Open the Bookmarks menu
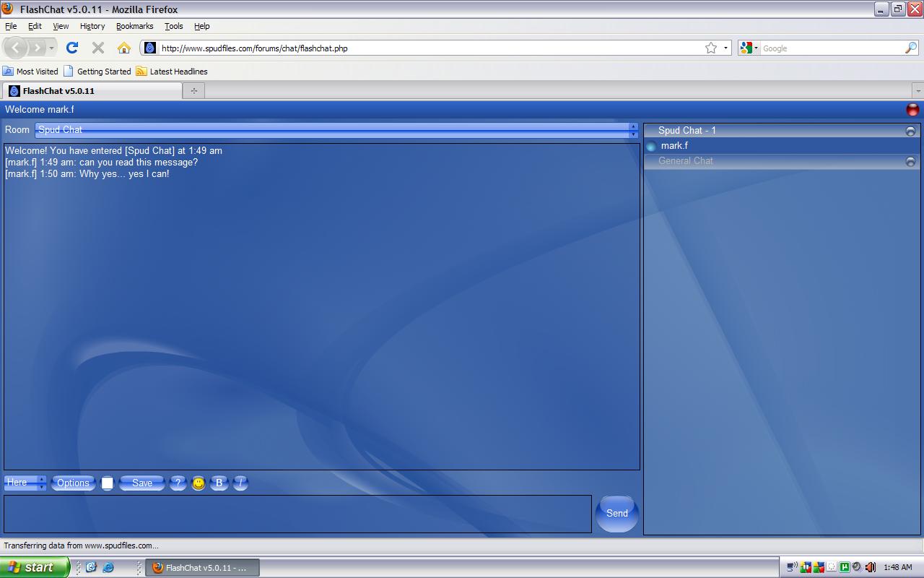The width and height of the screenshot is (924, 578). tap(134, 26)
